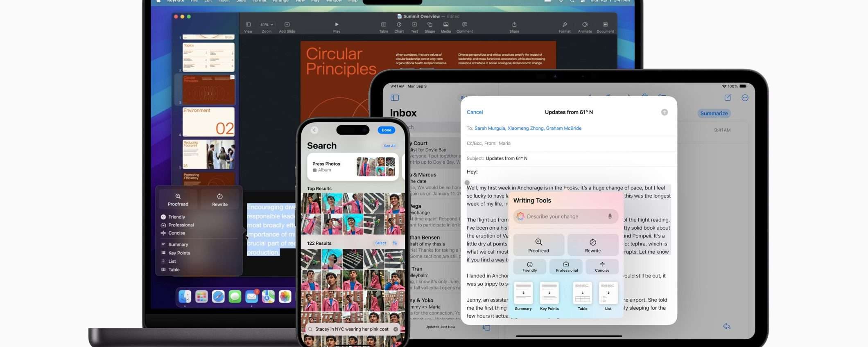
Task: Add a Comment in Keynote
Action: [465, 27]
